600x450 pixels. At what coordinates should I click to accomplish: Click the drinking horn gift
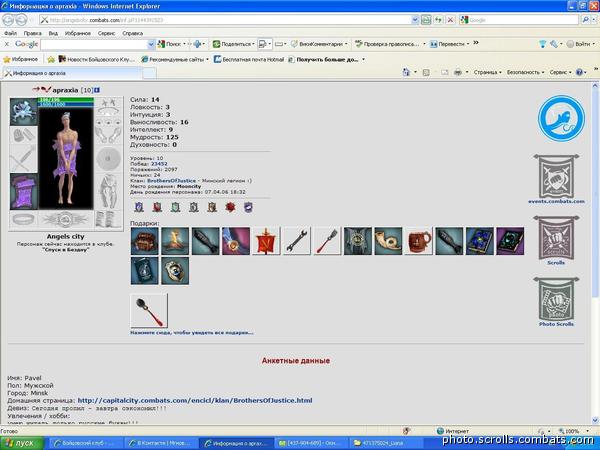pyautogui.click(x=388, y=241)
